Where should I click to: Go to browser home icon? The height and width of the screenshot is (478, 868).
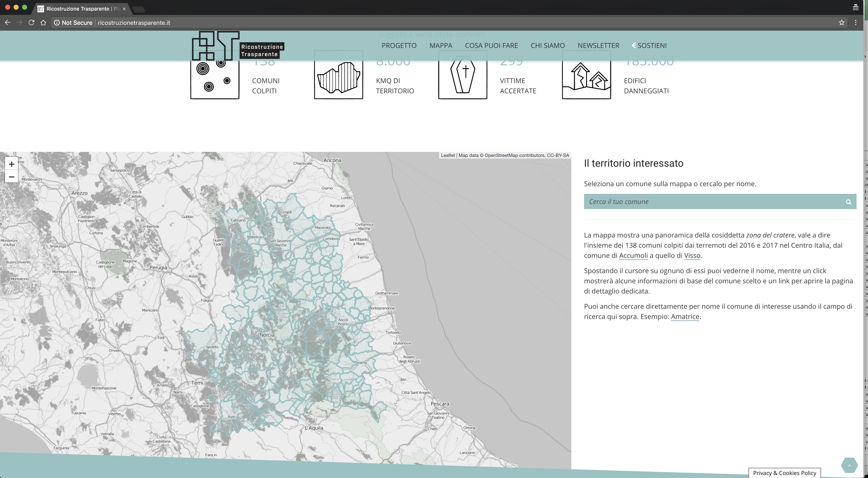(43, 23)
